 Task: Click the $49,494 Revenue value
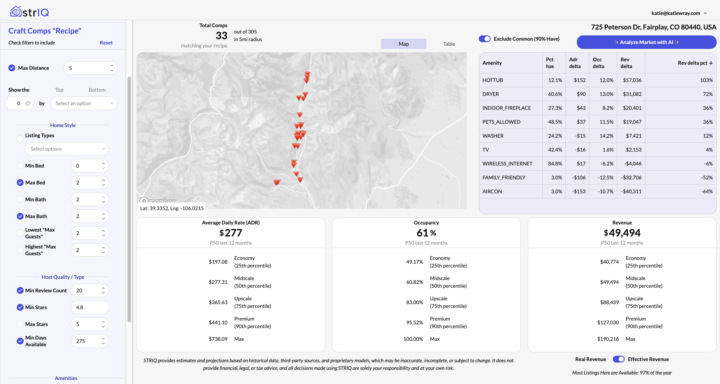pyautogui.click(x=622, y=233)
